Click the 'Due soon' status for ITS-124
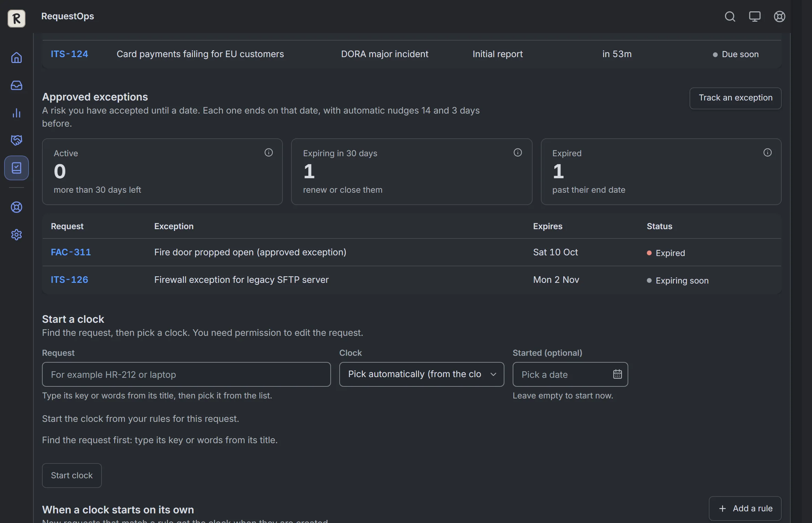812x523 pixels. click(x=735, y=54)
